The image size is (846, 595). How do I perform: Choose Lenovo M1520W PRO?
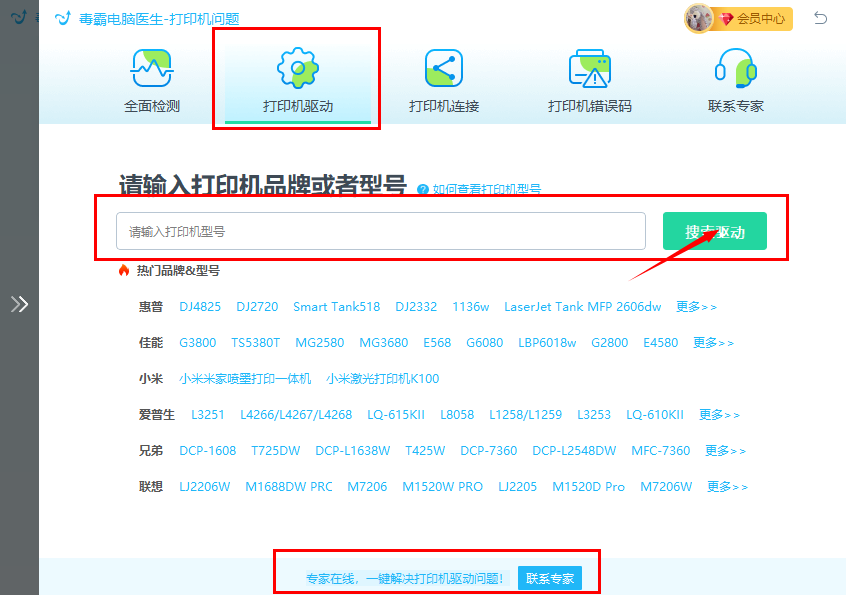(x=442, y=487)
